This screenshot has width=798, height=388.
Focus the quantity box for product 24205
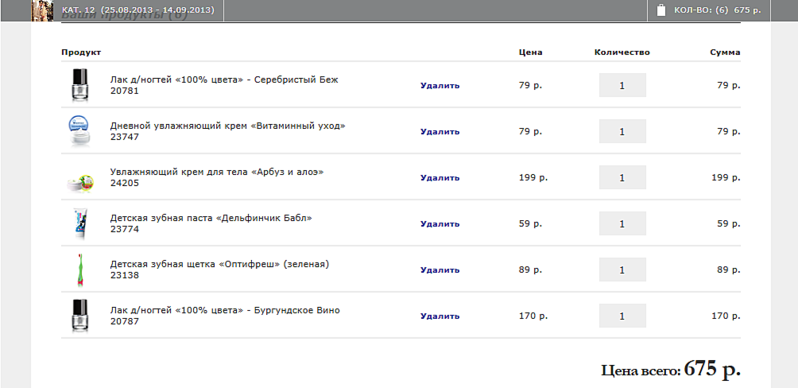[x=622, y=177]
